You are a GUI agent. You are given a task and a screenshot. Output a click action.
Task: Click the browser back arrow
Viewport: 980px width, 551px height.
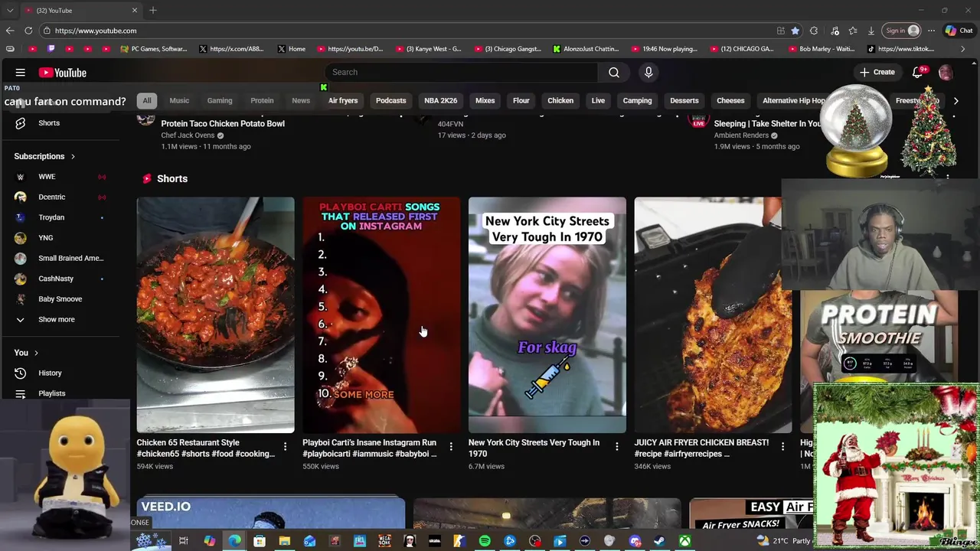pyautogui.click(x=10, y=31)
